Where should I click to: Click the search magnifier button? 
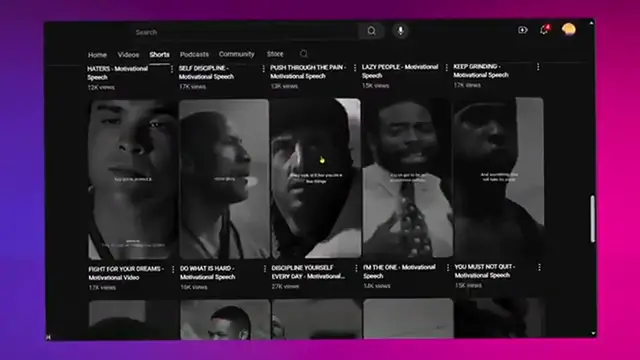point(371,31)
